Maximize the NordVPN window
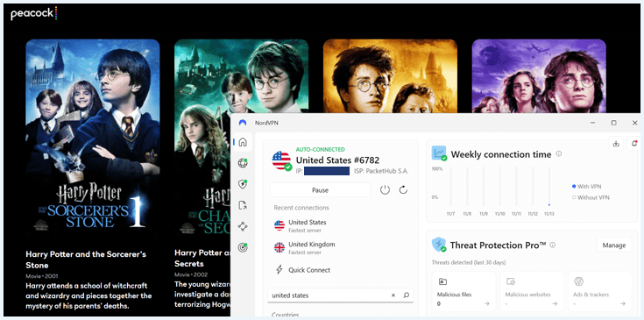Viewport: 644px width, 320px height. 613,123
